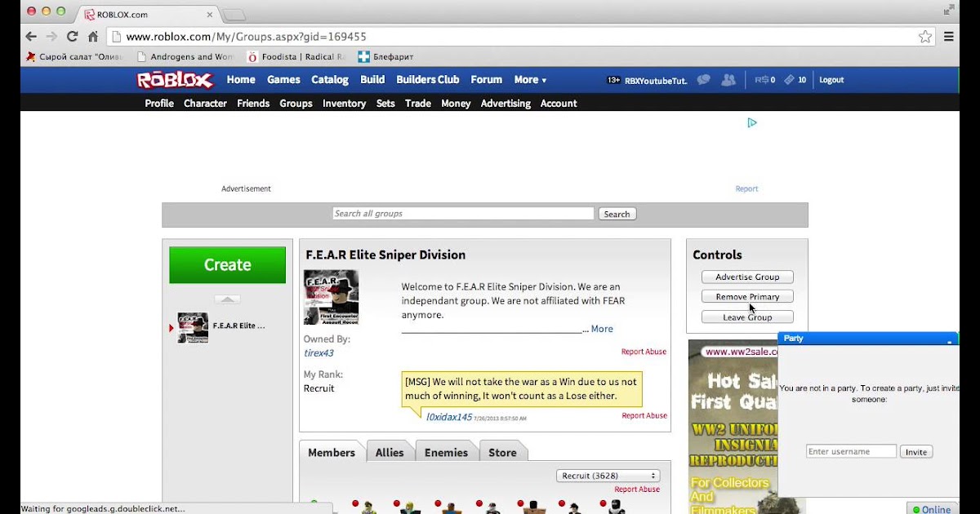Open the friend requests people icon
Screen dimensions: 980x514
pyautogui.click(x=728, y=80)
